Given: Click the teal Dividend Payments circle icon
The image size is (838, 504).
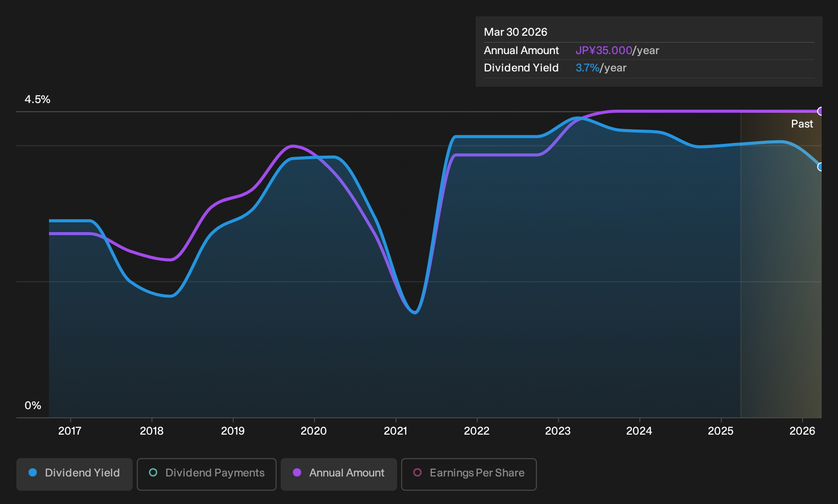Looking at the screenshot, I should pyautogui.click(x=153, y=472).
